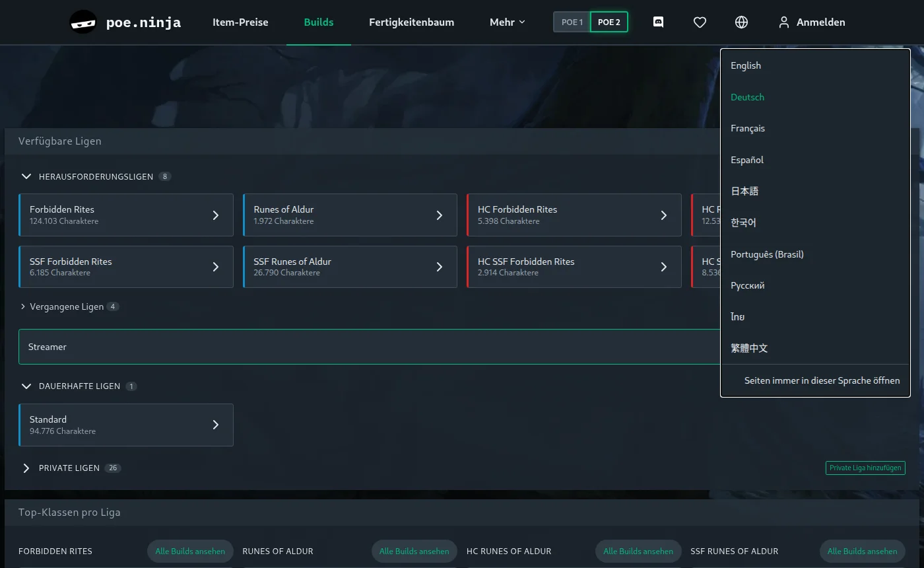Viewport: 924px width, 568px height.
Task: Switch to POE 1
Action: (x=572, y=22)
